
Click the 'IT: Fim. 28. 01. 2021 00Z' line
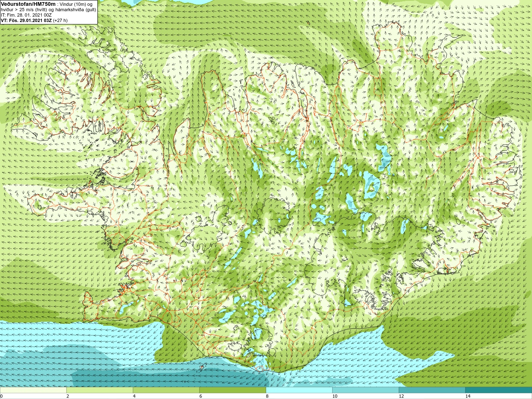click(26, 15)
